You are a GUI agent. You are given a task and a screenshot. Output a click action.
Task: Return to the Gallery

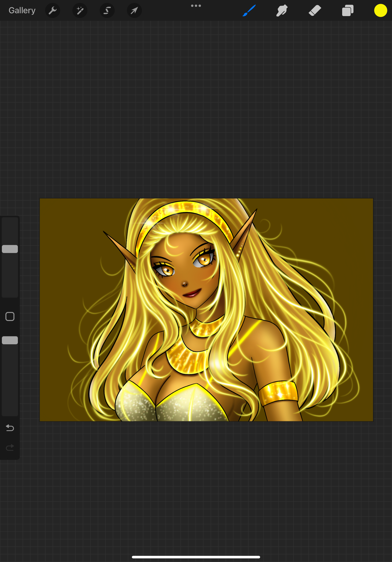pyautogui.click(x=22, y=10)
